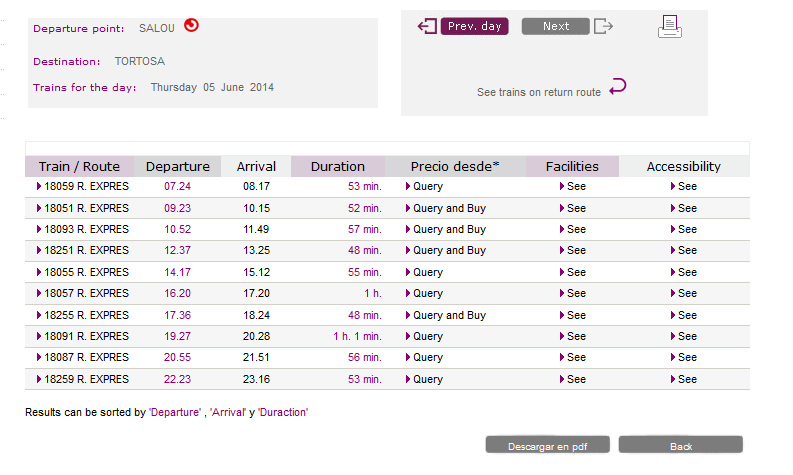This screenshot has height=475, width=793.
Task: Open Query price for the 07.24 train
Action: 424,186
